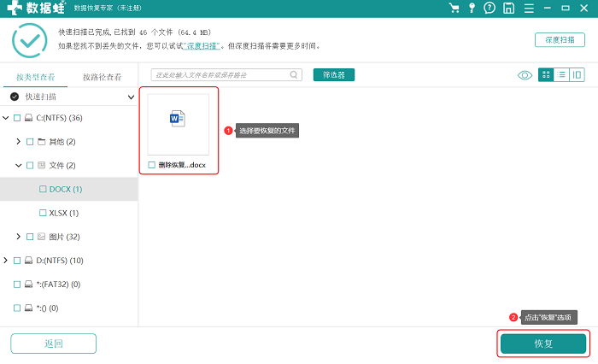
Task: Click the 快速扫描 checked circle icon
Action: tap(15, 97)
